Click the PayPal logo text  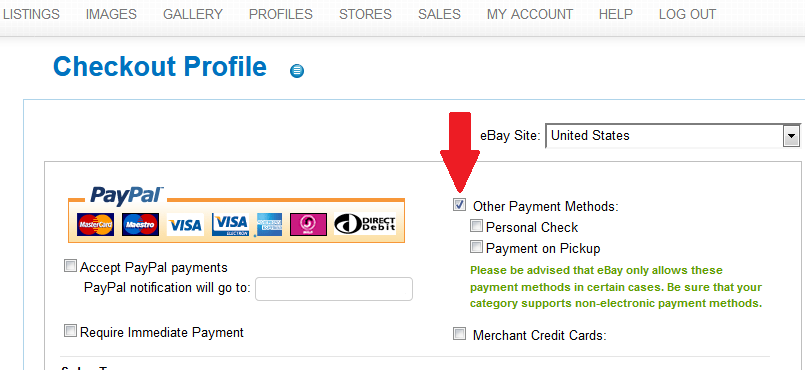tap(127, 196)
